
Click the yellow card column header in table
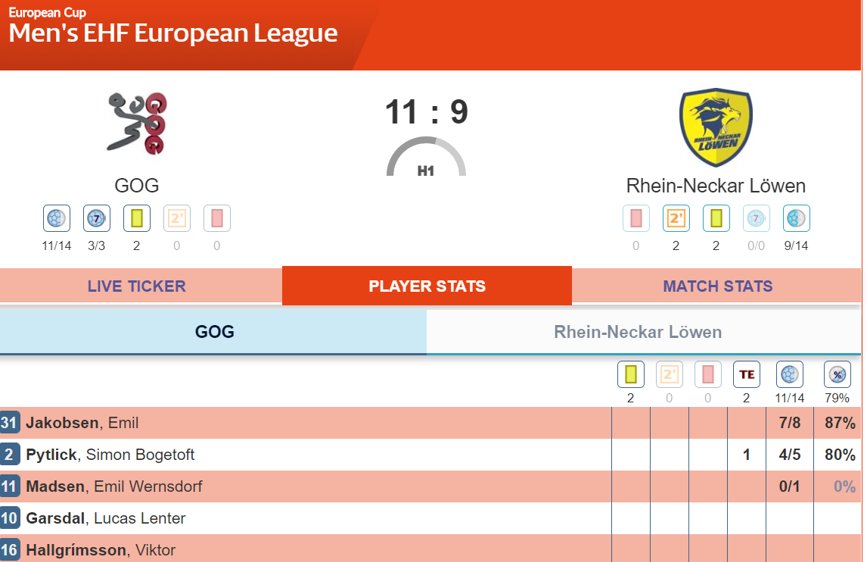630,375
